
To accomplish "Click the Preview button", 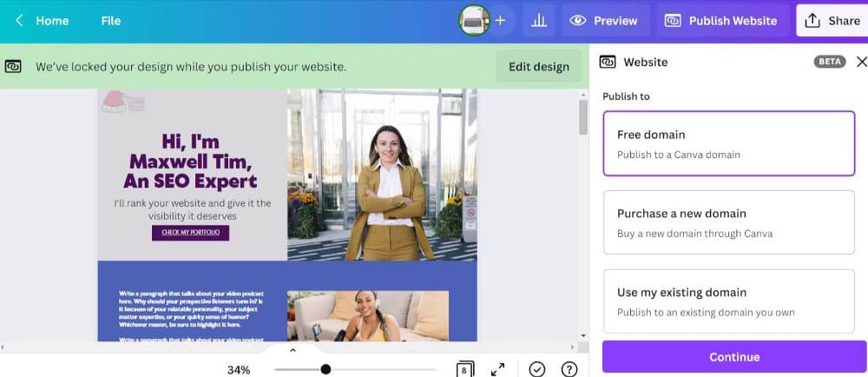I will coord(604,21).
